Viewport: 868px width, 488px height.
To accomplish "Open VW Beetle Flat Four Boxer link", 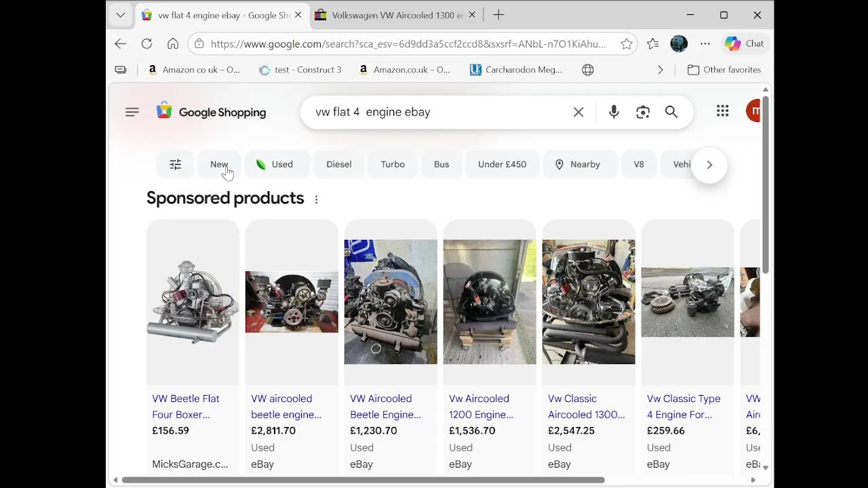I will coord(186,407).
